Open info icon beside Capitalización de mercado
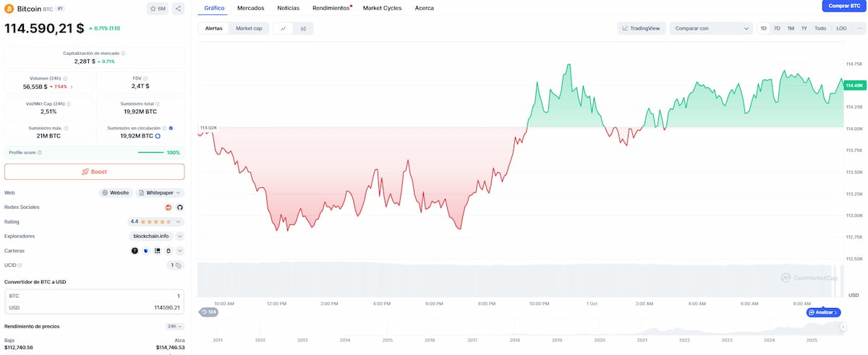This screenshot has height=355, width=868. (124, 54)
